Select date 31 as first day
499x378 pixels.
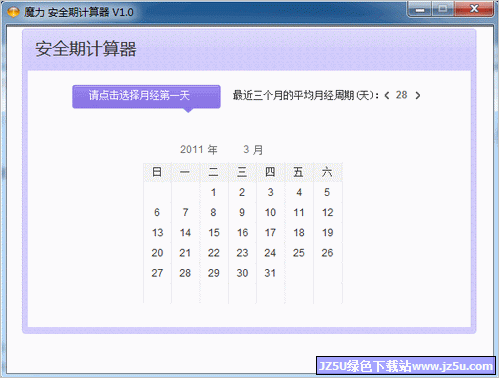[271, 273]
